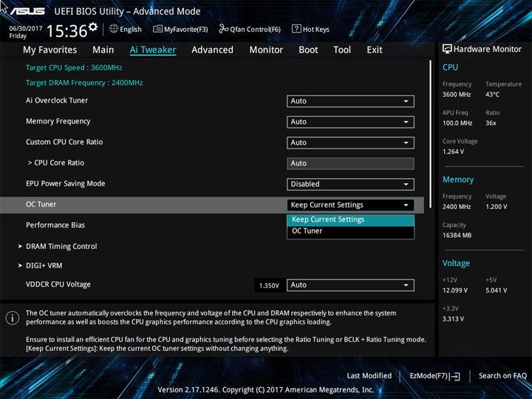Open MyFavorite(F3)
The height and width of the screenshot is (399, 532).
coord(180,29)
